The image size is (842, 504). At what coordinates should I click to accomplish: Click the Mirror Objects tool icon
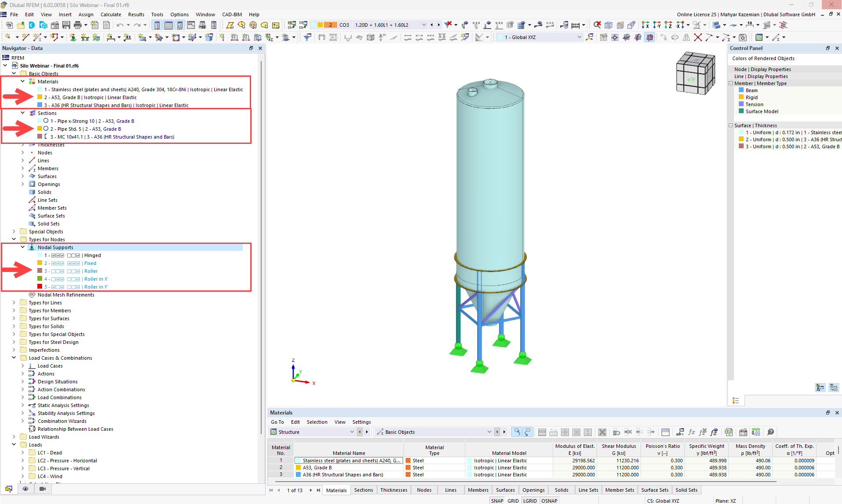click(686, 38)
